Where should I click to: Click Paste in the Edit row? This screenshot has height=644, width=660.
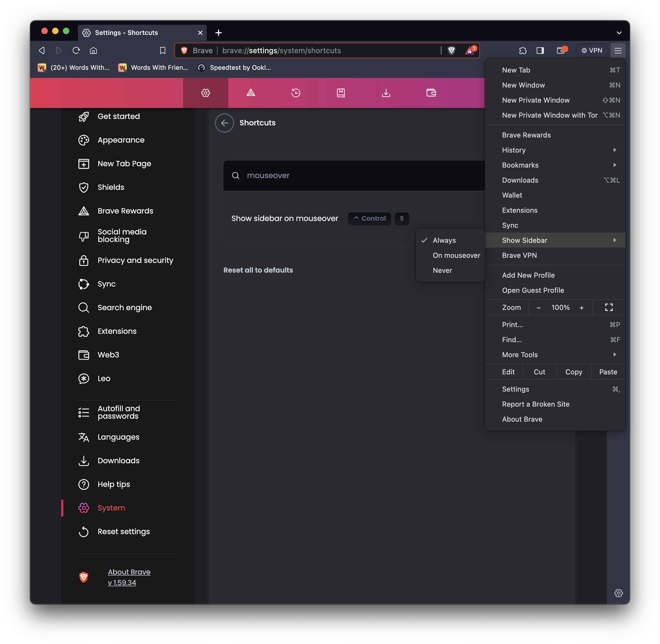pos(608,372)
